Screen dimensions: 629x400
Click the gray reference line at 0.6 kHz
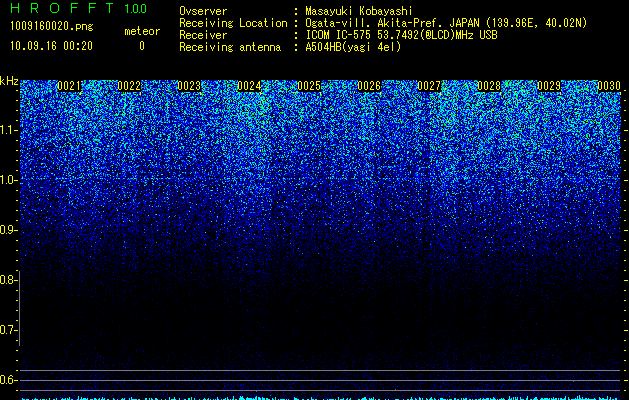[320, 380]
